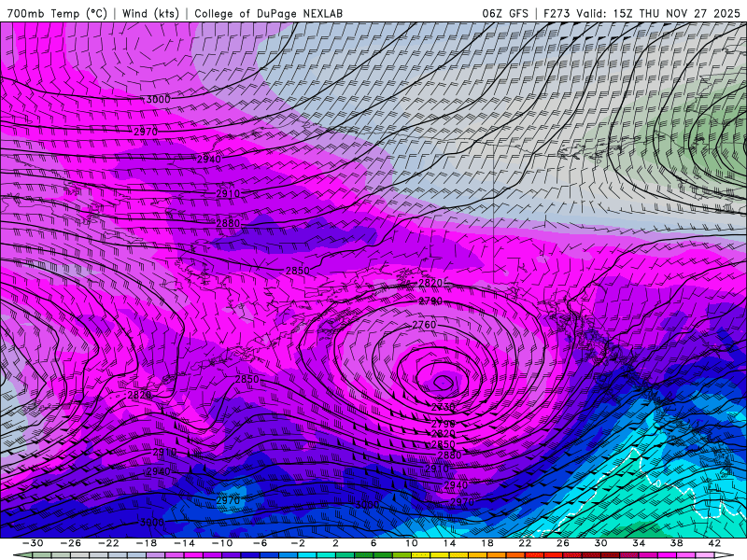Image resolution: width=747 pixels, height=560 pixels.
Task: Select the positive 14 color scale label
Action: coord(449,543)
